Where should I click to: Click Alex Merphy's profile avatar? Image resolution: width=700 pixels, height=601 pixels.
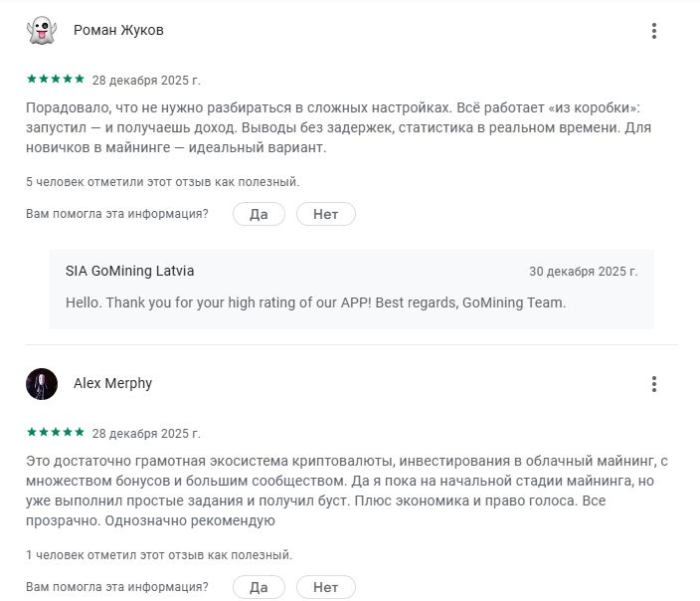(42, 384)
